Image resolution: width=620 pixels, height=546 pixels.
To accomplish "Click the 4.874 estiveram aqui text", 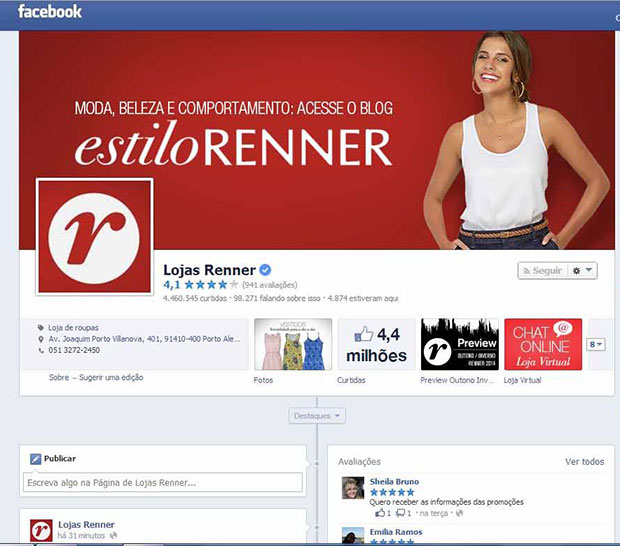I will pyautogui.click(x=363, y=299).
